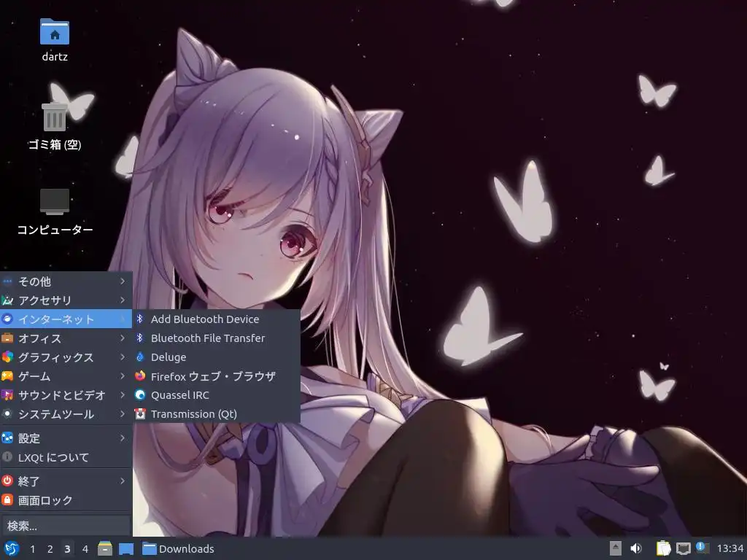
Task: Click LXQt について menu entry
Action: click(66, 457)
